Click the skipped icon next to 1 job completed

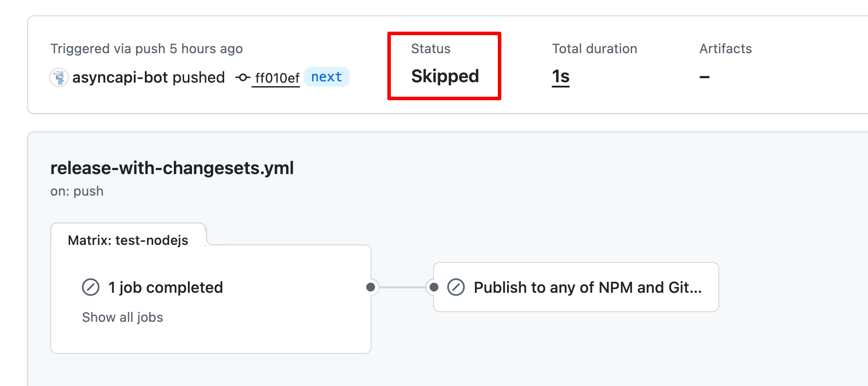click(x=91, y=287)
